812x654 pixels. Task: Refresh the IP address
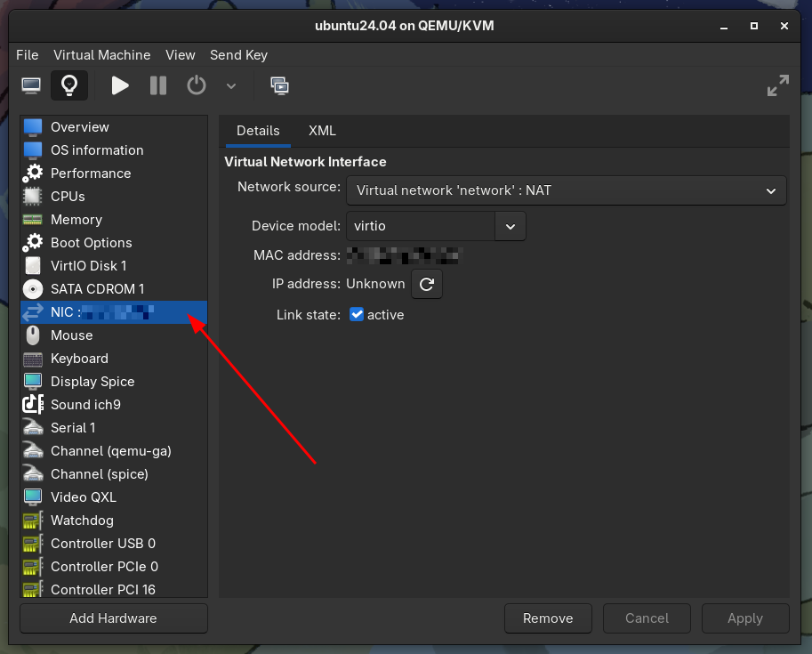428,284
